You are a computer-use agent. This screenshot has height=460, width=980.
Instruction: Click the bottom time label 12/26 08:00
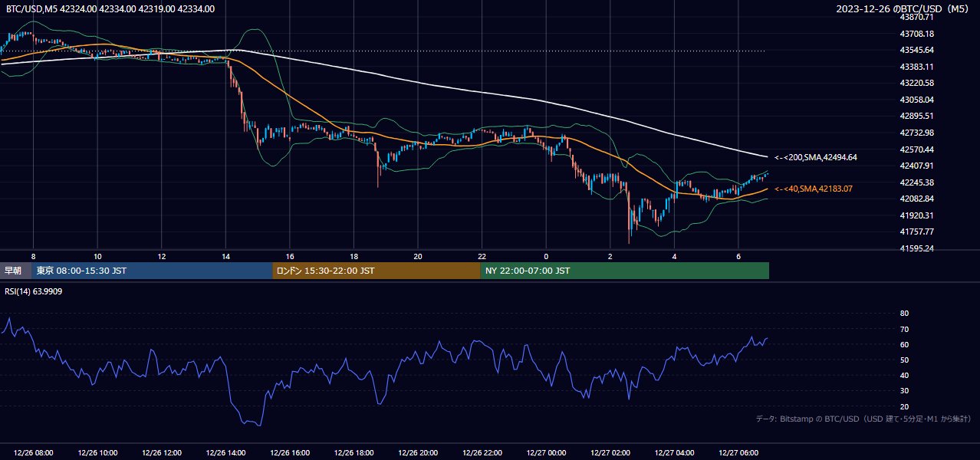pos(33,453)
